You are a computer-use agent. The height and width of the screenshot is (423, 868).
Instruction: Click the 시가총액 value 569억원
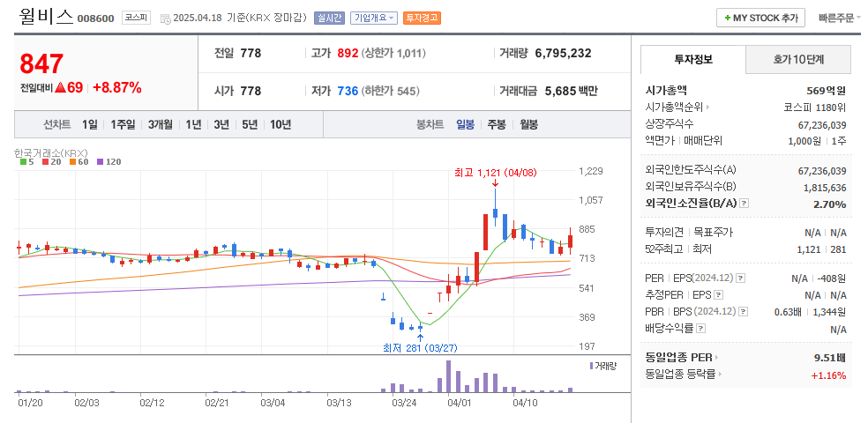coord(827,91)
